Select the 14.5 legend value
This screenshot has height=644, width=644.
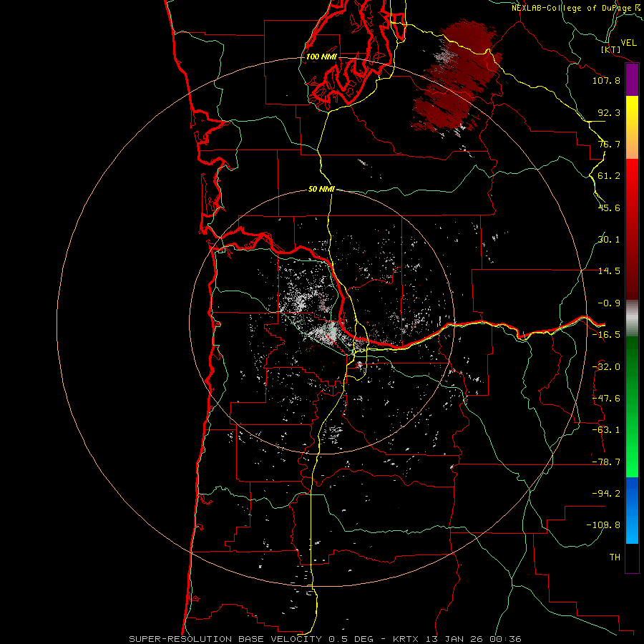[609, 271]
